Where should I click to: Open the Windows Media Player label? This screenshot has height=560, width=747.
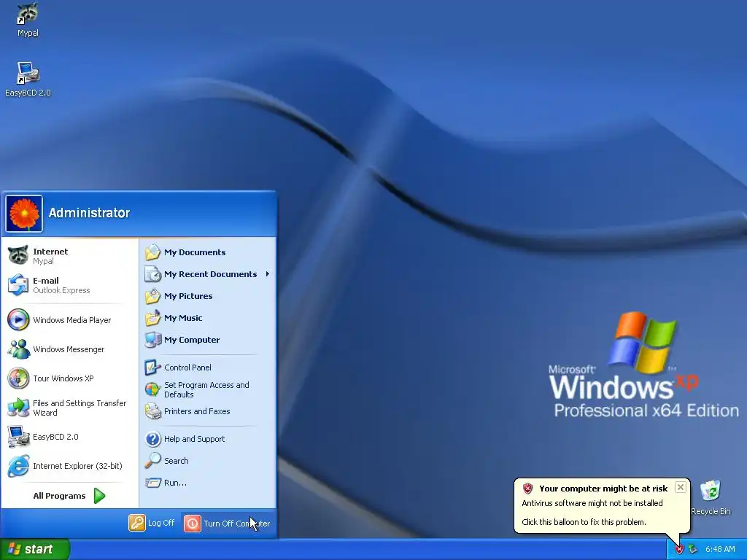pyautogui.click(x=72, y=320)
